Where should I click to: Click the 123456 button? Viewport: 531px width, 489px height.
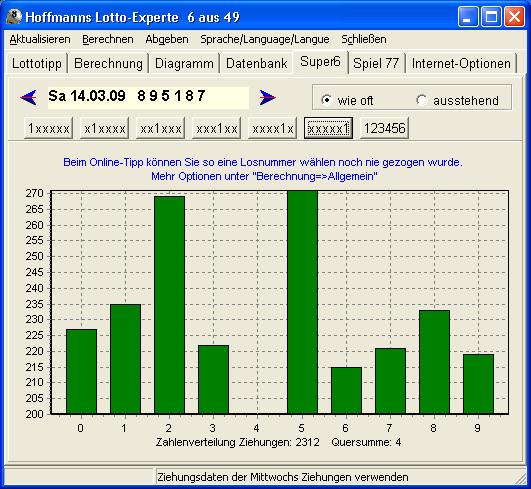point(384,128)
